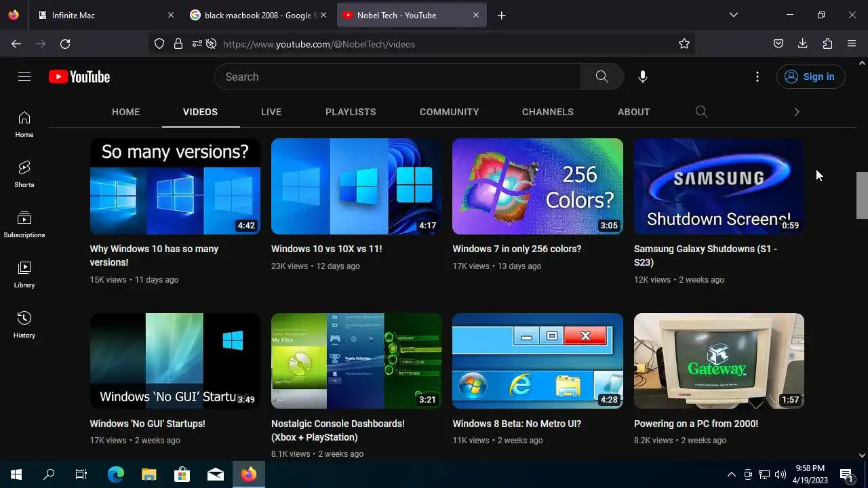Go to the YouTube logo home link
Viewport: 868px width, 488px height.
pyautogui.click(x=79, y=77)
